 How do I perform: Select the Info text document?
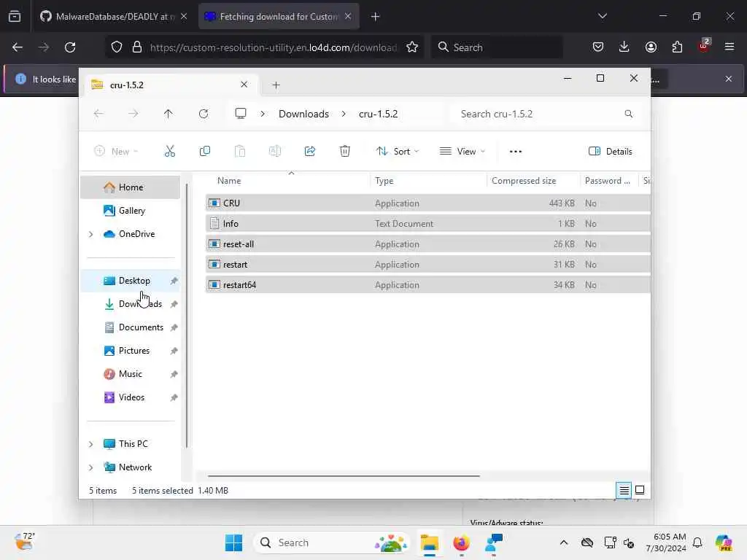[427, 224]
